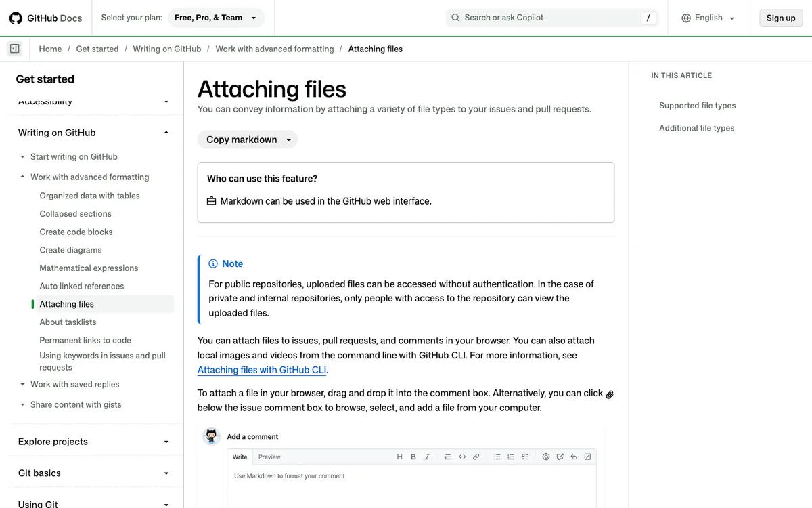Click the Octocat avatar beside Add a comment
The image size is (812, 508).
(212, 436)
